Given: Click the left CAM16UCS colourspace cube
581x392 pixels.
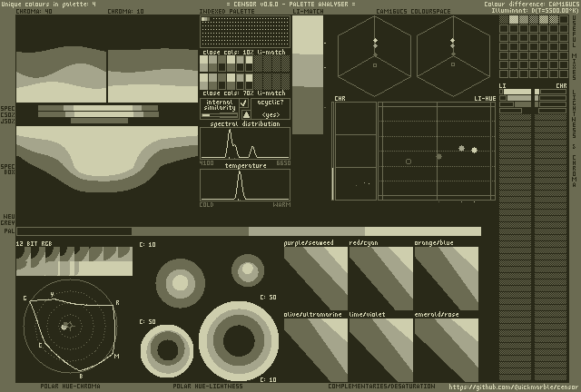Looking at the screenshot, I should click(375, 56).
